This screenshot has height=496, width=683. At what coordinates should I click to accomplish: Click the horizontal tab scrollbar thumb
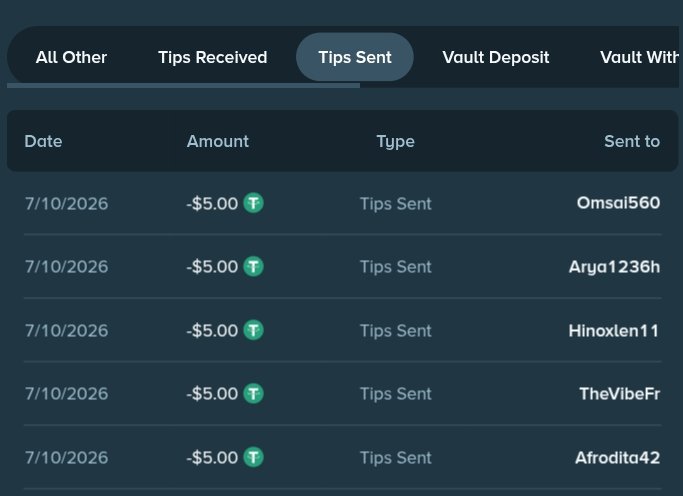tap(183, 85)
